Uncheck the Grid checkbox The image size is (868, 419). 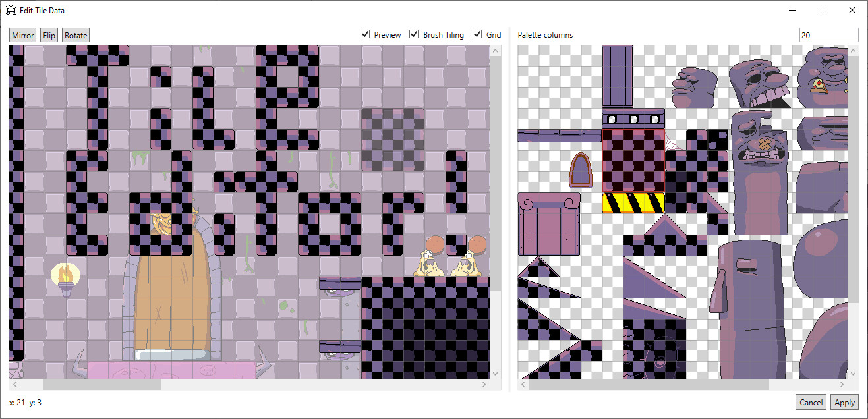(x=477, y=35)
